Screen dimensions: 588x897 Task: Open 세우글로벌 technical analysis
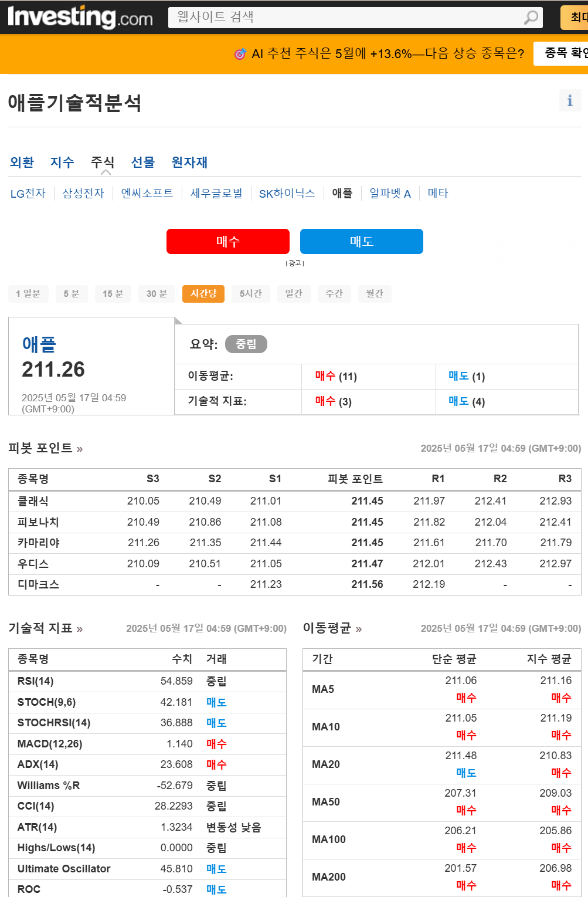point(216,193)
